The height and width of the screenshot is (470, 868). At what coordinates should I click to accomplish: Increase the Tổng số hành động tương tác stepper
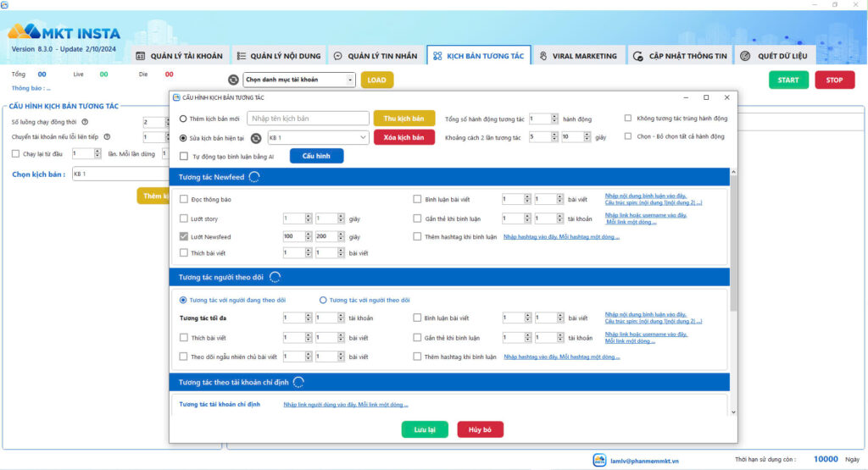(555, 116)
